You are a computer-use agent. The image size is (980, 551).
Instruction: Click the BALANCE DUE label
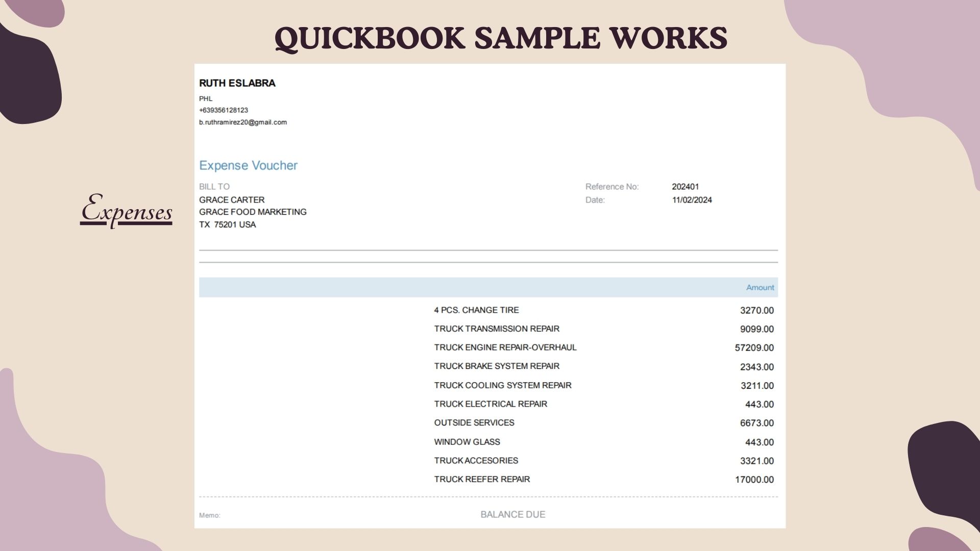(x=512, y=515)
